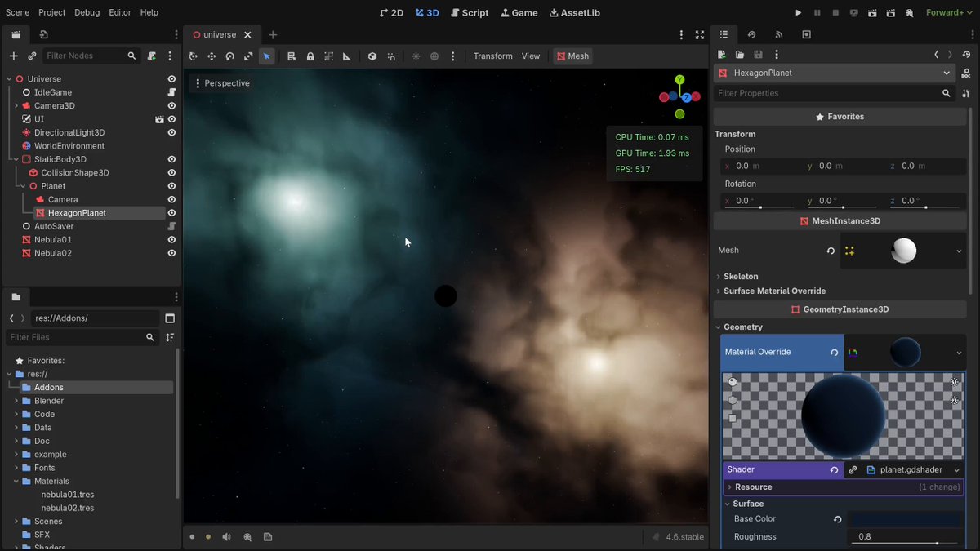Click the Transform menu button in viewport

click(x=492, y=56)
